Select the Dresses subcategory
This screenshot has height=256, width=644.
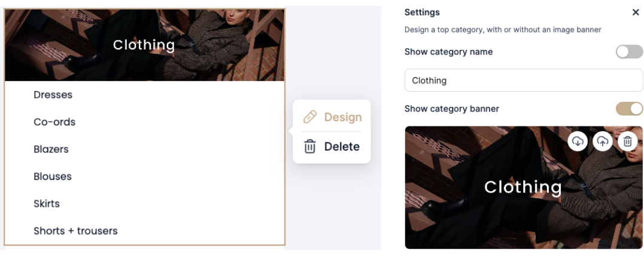[53, 95]
